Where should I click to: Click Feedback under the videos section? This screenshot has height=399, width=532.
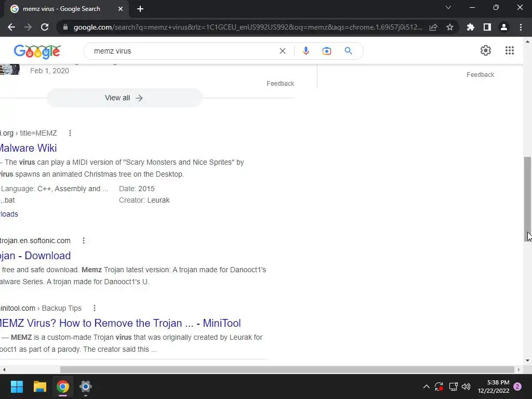(280, 84)
